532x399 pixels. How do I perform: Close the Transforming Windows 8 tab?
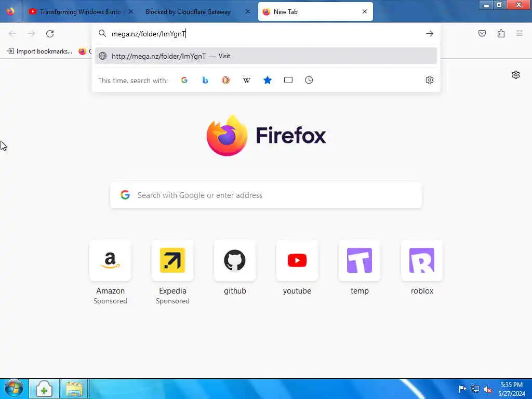click(x=130, y=11)
